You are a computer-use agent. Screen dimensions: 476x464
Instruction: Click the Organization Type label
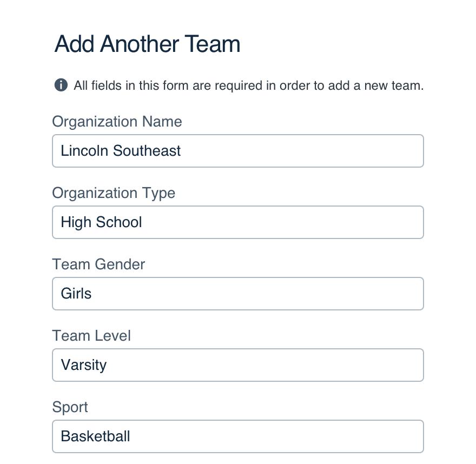[x=114, y=193]
